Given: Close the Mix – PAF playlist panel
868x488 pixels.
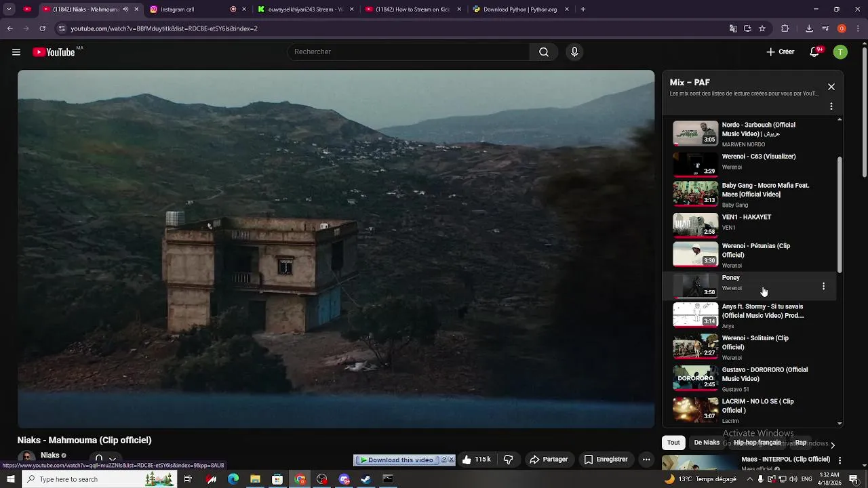Looking at the screenshot, I should [x=831, y=87].
